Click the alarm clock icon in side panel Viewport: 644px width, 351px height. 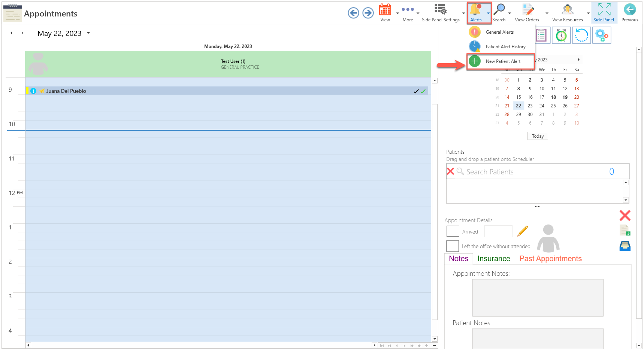561,36
